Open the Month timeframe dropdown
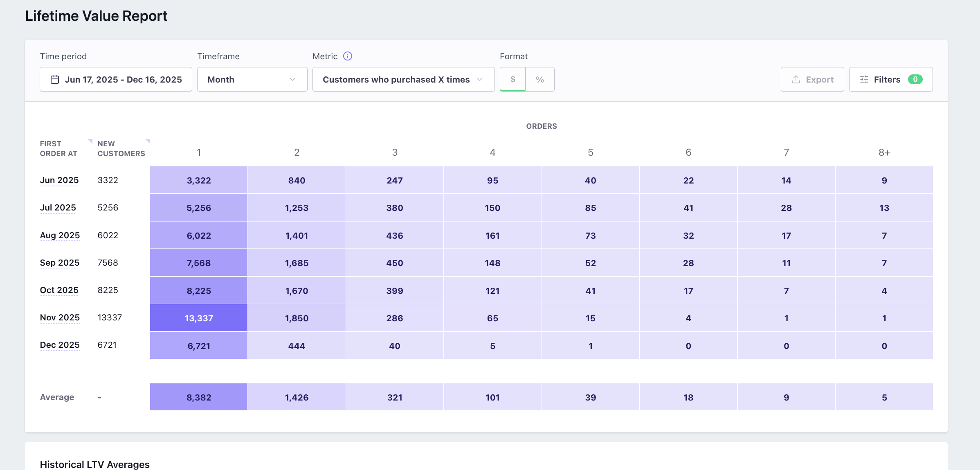The width and height of the screenshot is (980, 470). [252, 79]
